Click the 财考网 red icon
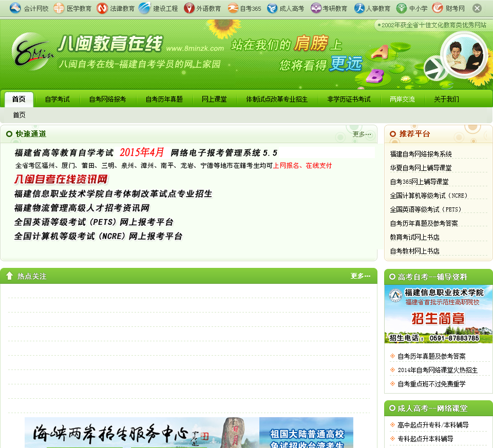The width and height of the screenshot is (493, 448). click(x=438, y=8)
